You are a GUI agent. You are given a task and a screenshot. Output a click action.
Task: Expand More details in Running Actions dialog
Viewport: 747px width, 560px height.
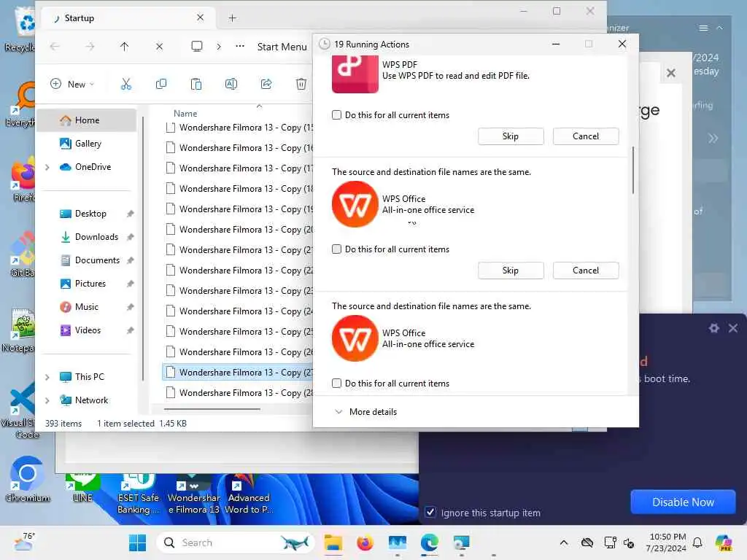(366, 412)
